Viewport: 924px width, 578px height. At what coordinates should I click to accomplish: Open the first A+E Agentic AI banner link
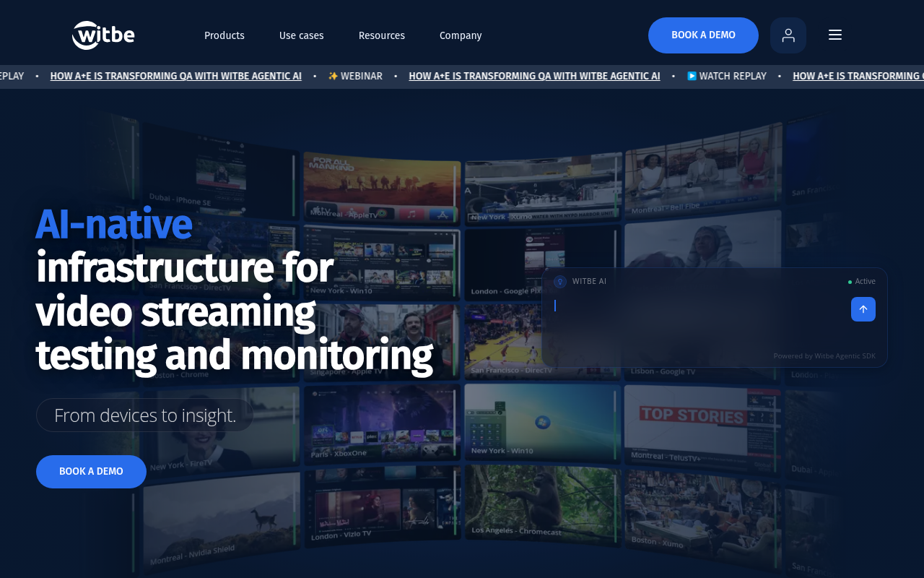point(176,76)
